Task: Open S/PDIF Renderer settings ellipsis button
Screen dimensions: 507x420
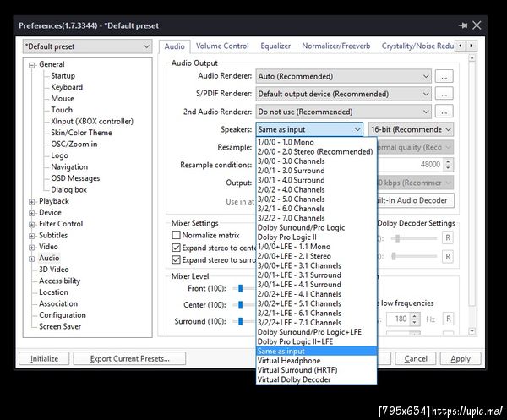Action: coord(444,94)
